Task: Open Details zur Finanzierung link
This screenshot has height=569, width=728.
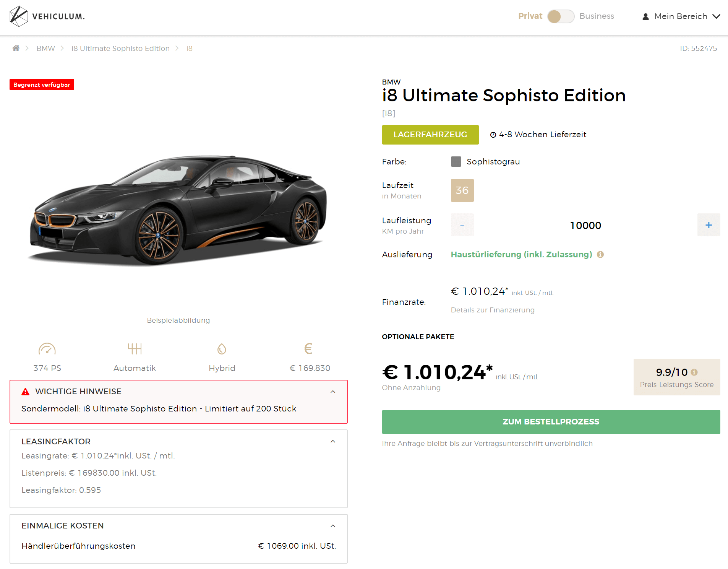Action: coord(492,310)
